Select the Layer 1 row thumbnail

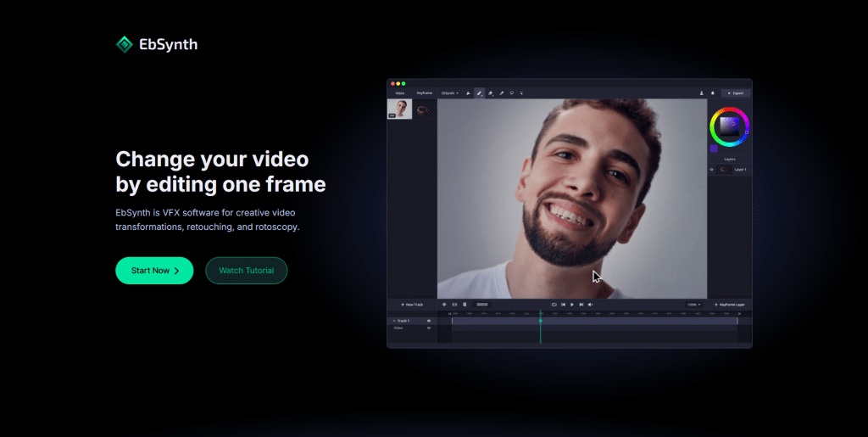[x=723, y=170]
